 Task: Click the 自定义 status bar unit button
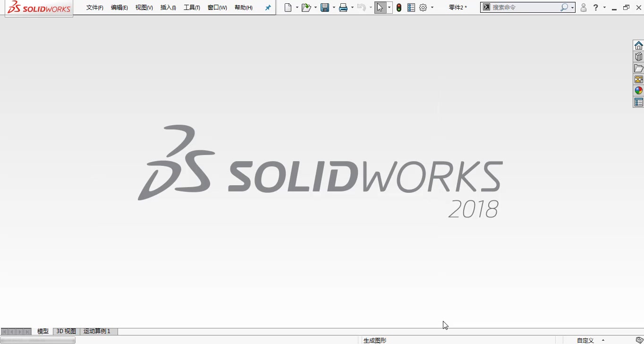pos(585,340)
